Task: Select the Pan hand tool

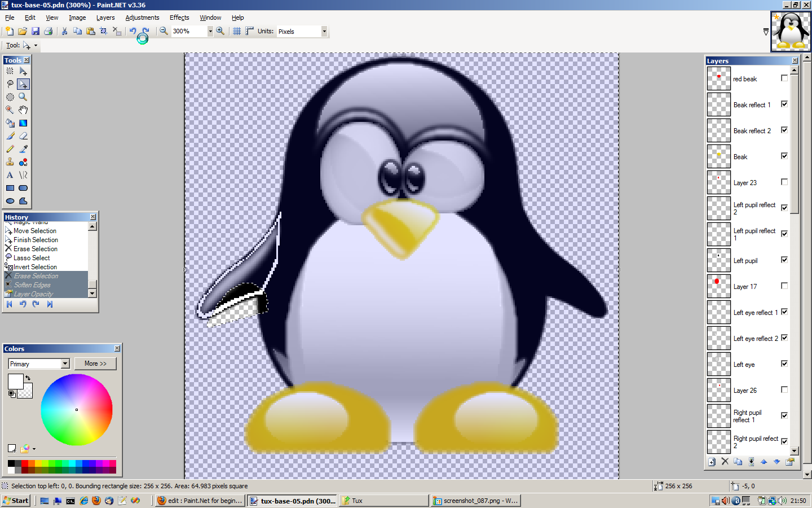Action: [x=23, y=110]
